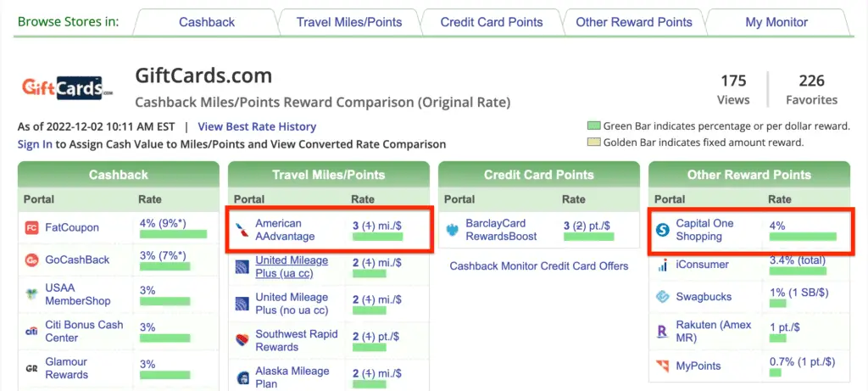Screen dimensions: 868x391
Task: Click the FatCoupon portal icon
Action: tap(31, 227)
